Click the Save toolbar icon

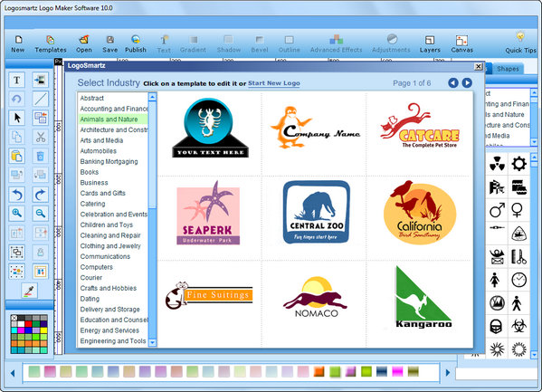click(x=109, y=44)
